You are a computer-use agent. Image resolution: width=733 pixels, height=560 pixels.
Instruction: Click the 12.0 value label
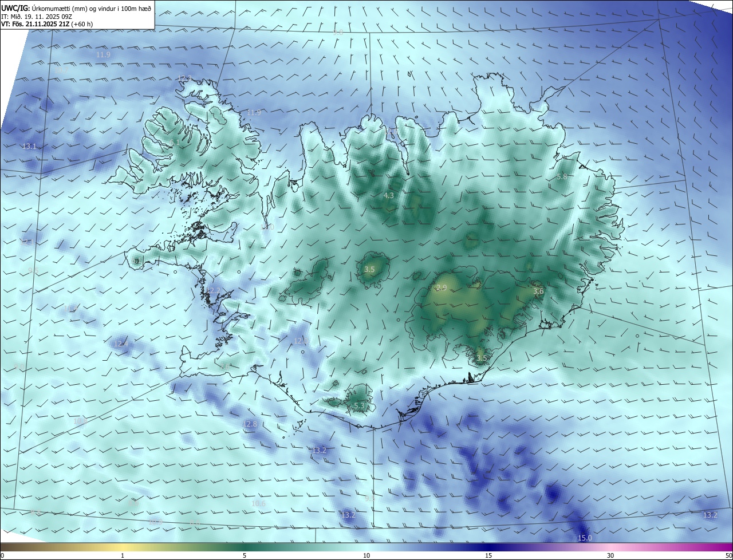click(x=301, y=341)
